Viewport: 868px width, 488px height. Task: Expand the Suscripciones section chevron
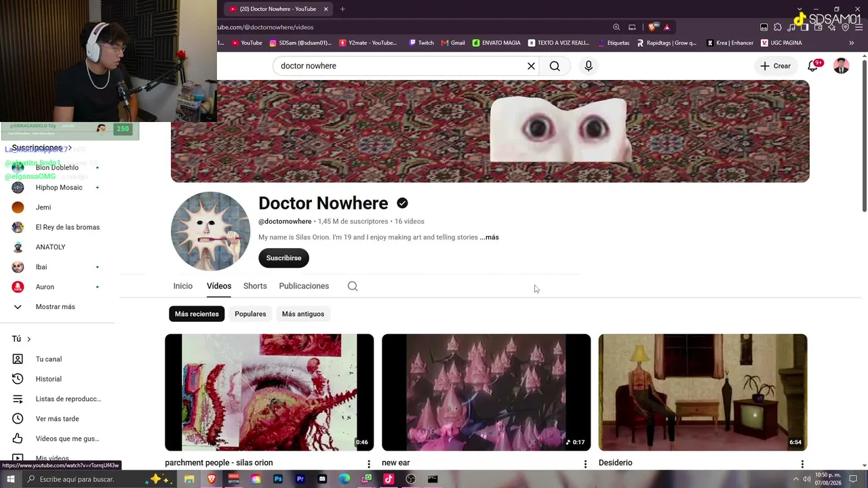tap(69, 148)
